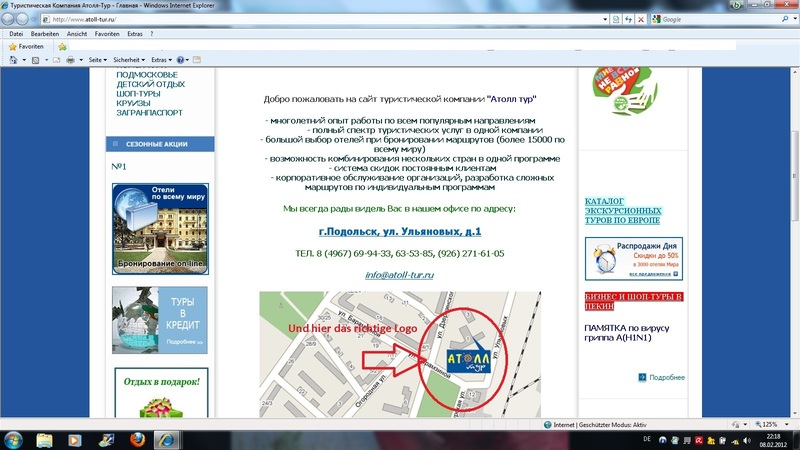Open the Seite dropdown menu
Screen dimensions: 800x450
pos(97,60)
